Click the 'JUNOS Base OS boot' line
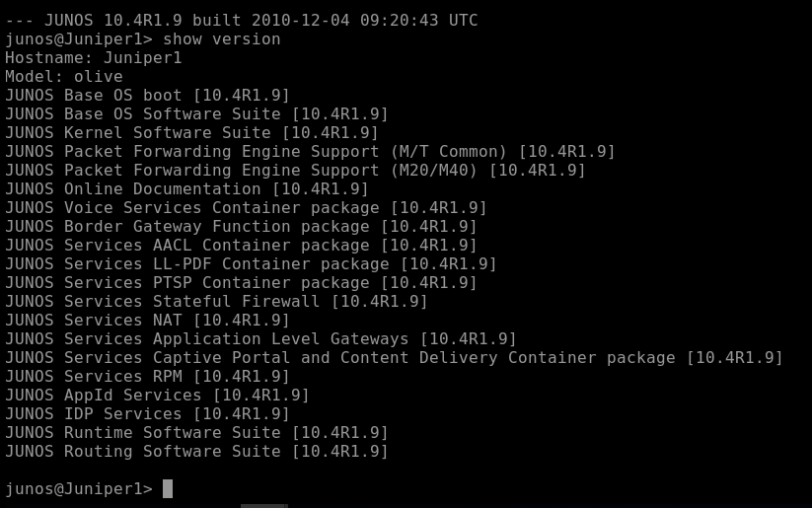This screenshot has width=812, height=508. tap(147, 96)
